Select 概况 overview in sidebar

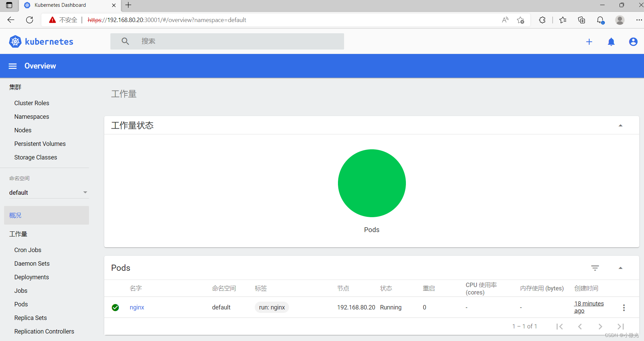coord(47,215)
